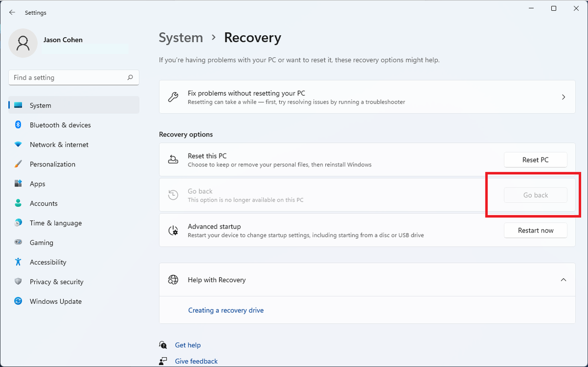Click the Windows Update sync icon
Viewport: 588px width, 367px height.
tap(18, 301)
